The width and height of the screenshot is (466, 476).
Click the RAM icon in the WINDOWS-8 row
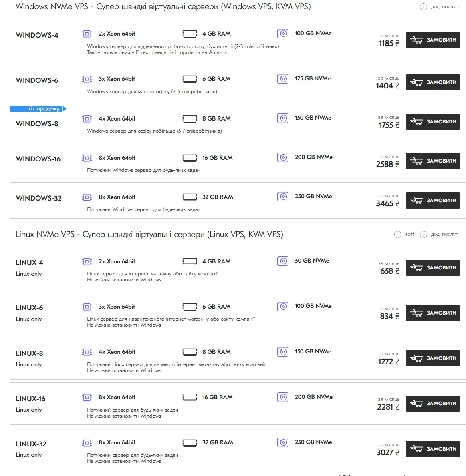click(190, 118)
